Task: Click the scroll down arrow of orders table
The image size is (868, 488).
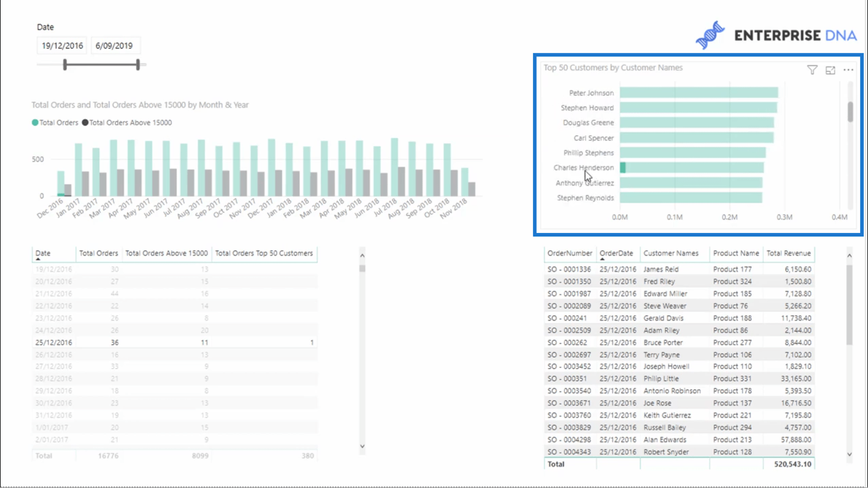Action: click(x=850, y=454)
